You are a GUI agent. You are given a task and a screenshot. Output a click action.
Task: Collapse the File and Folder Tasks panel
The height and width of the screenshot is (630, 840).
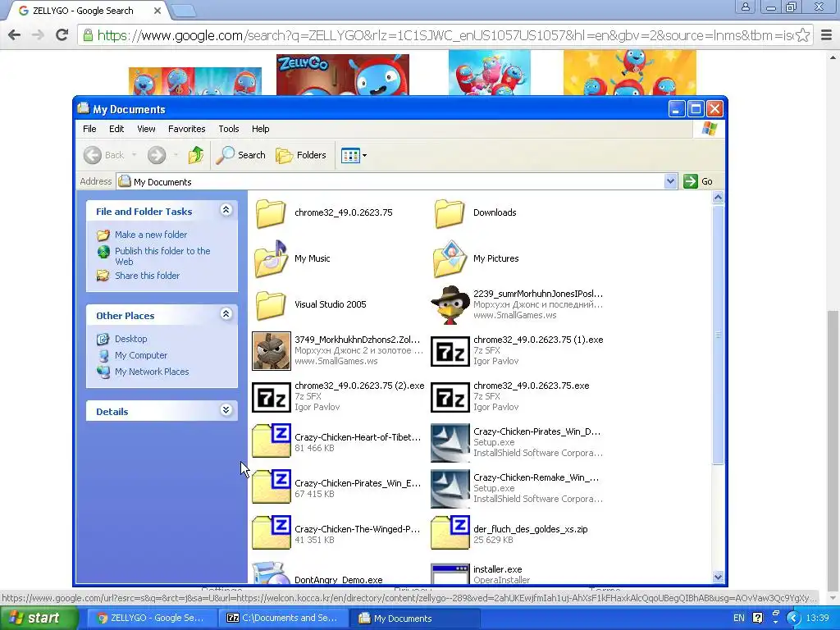coord(226,210)
